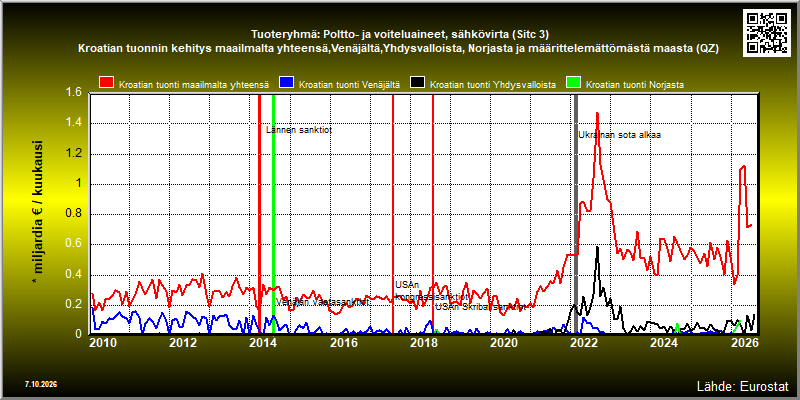Image resolution: width=800 pixels, height=400 pixels.
Task: Click the red legend swatch for total imports
Action: point(107,84)
